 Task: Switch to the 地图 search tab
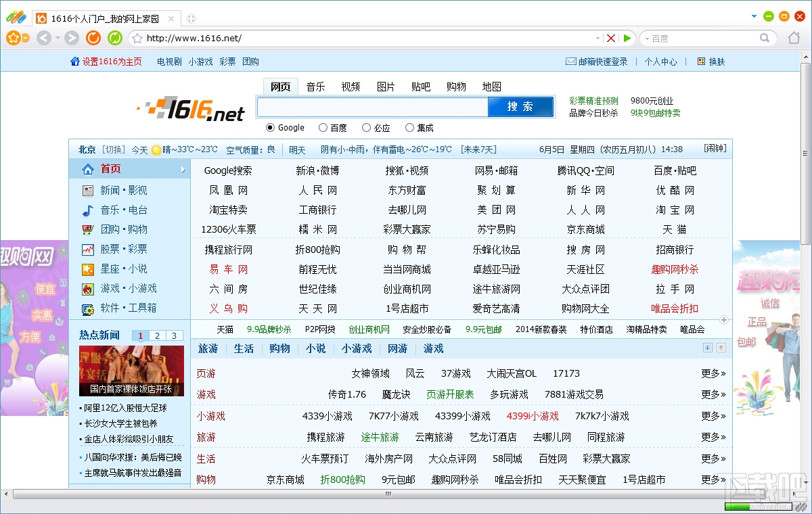pos(492,87)
